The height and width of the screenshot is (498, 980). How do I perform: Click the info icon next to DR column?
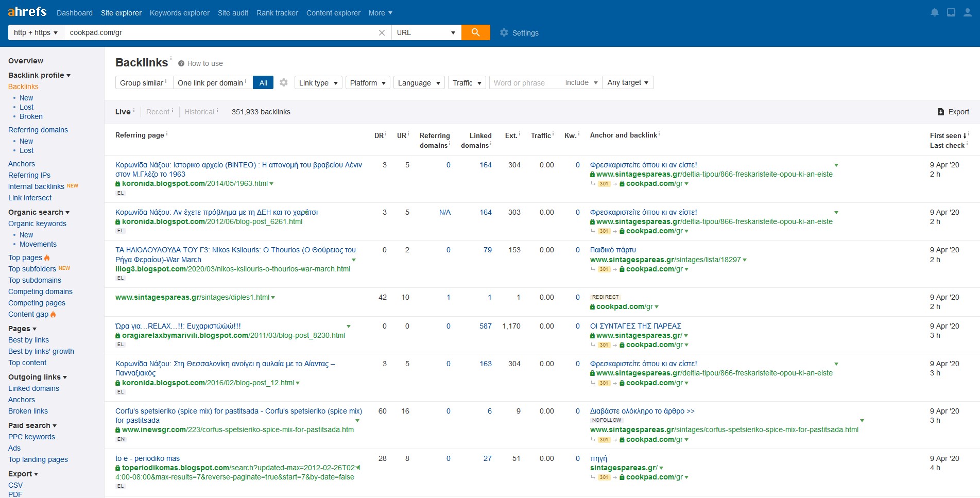click(x=386, y=134)
